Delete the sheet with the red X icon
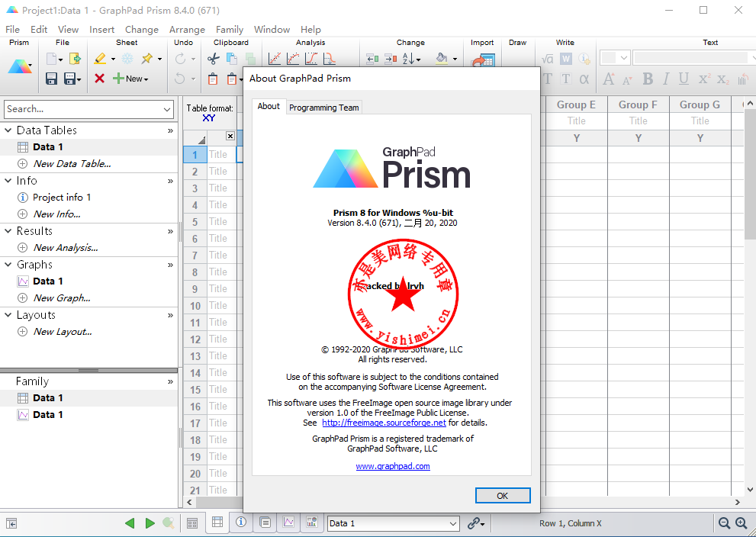756x537 pixels. (100, 78)
